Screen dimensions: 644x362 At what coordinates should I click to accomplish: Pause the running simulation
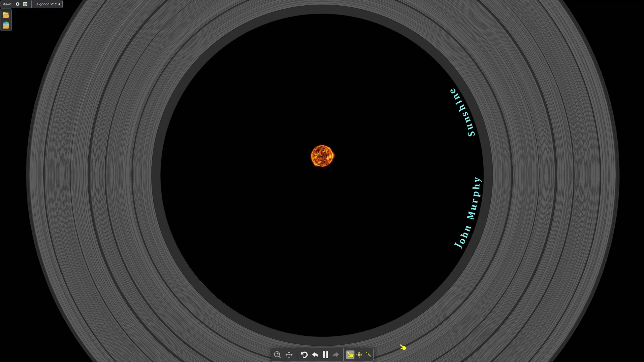point(325,355)
